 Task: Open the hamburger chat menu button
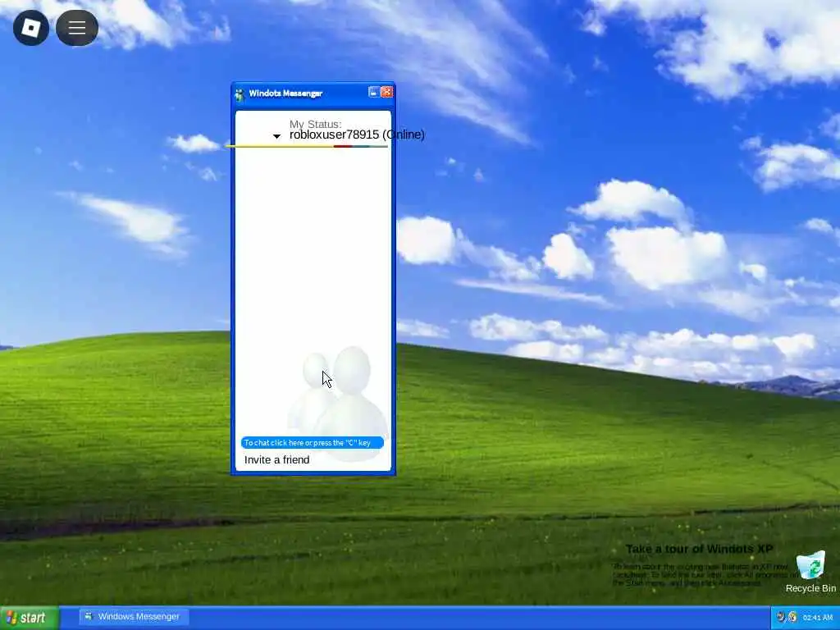77,28
